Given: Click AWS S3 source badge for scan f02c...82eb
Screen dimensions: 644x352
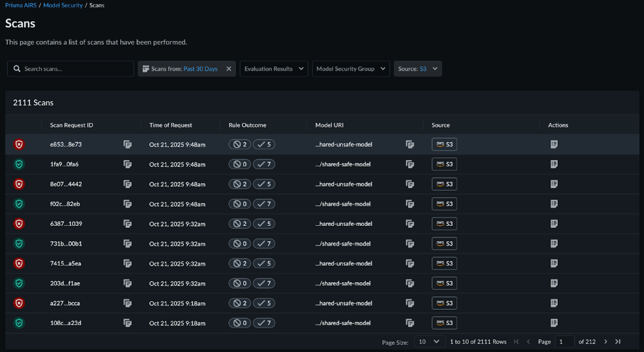Looking at the screenshot, I should tap(444, 204).
